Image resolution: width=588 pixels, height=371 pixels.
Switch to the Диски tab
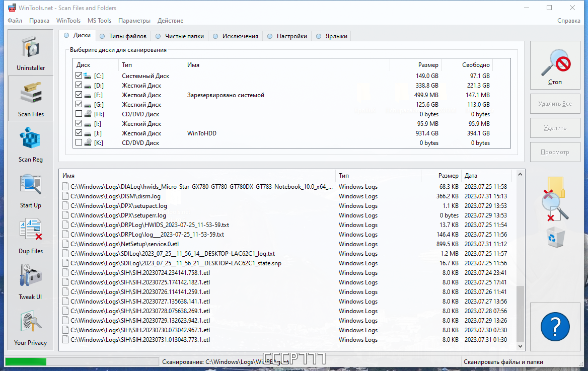click(x=77, y=35)
